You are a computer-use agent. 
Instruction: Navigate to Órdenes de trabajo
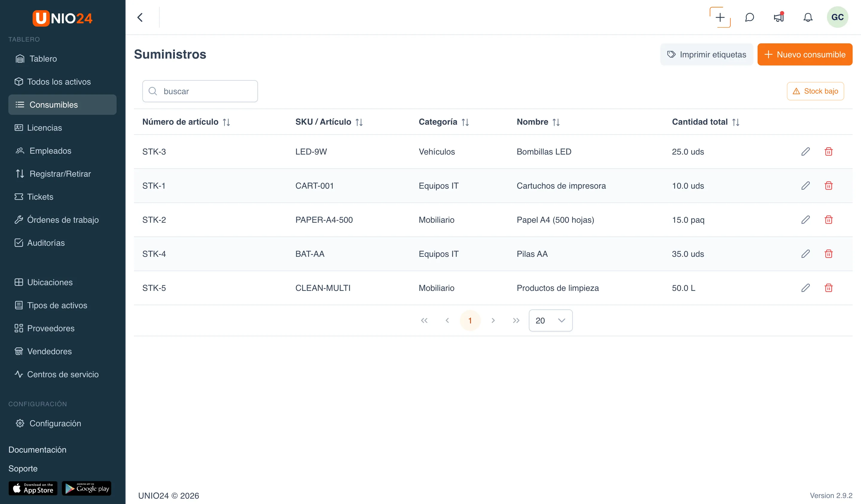click(62, 219)
